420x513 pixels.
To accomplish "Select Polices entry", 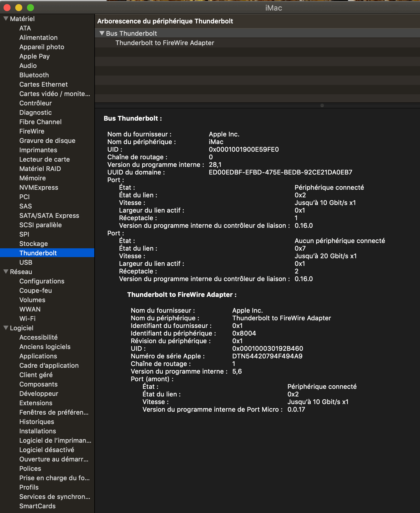I will click(x=30, y=468).
